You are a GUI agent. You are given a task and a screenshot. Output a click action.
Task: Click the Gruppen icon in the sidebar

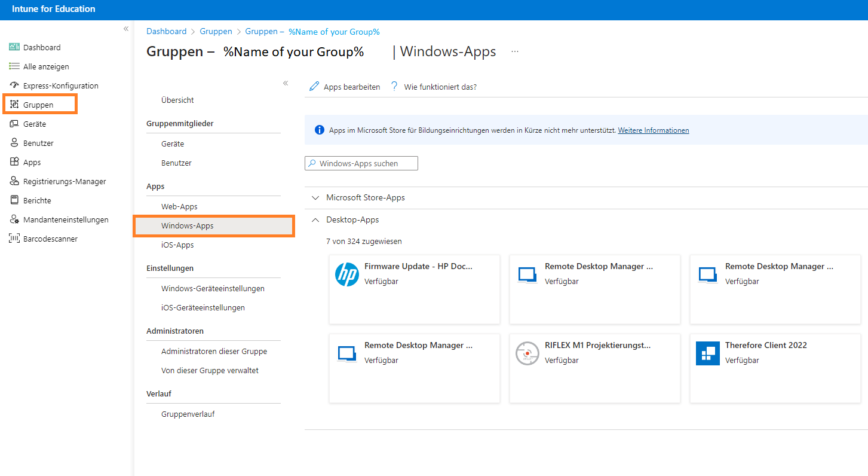[14, 105]
